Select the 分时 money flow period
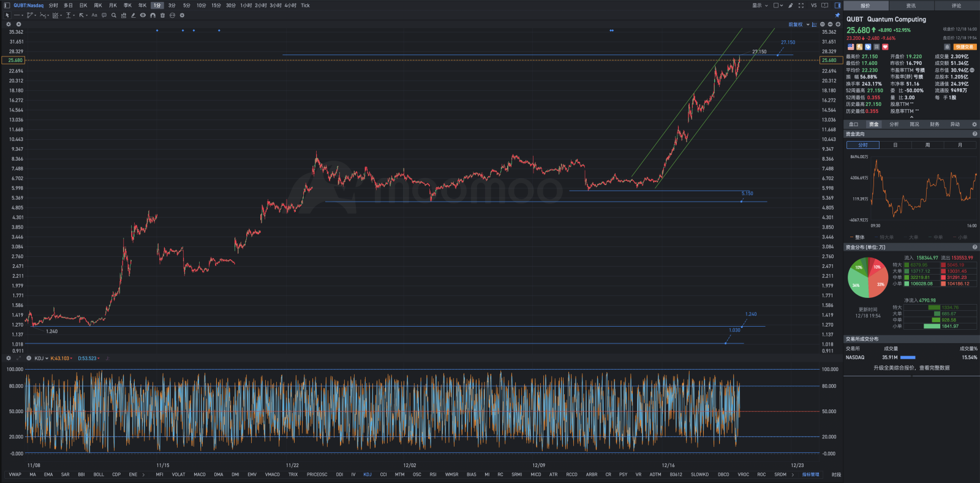 click(x=862, y=145)
